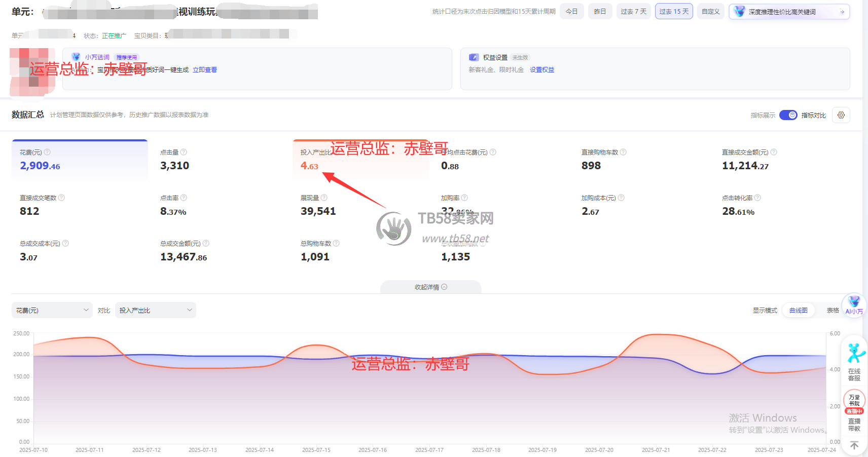Image resolution: width=868 pixels, height=457 pixels.
Task: Click help icon next to 点击量
Action: [x=184, y=152]
